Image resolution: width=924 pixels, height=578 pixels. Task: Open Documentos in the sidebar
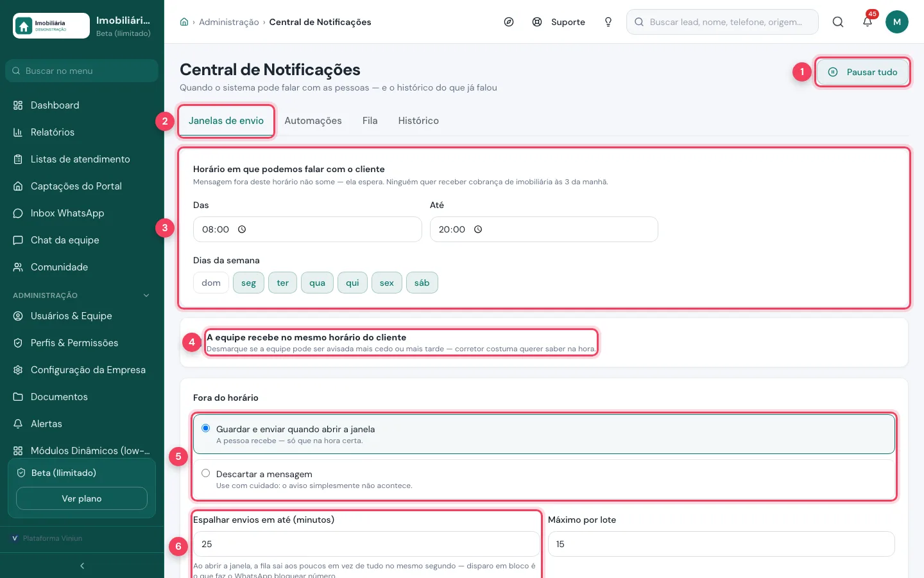pos(82,397)
